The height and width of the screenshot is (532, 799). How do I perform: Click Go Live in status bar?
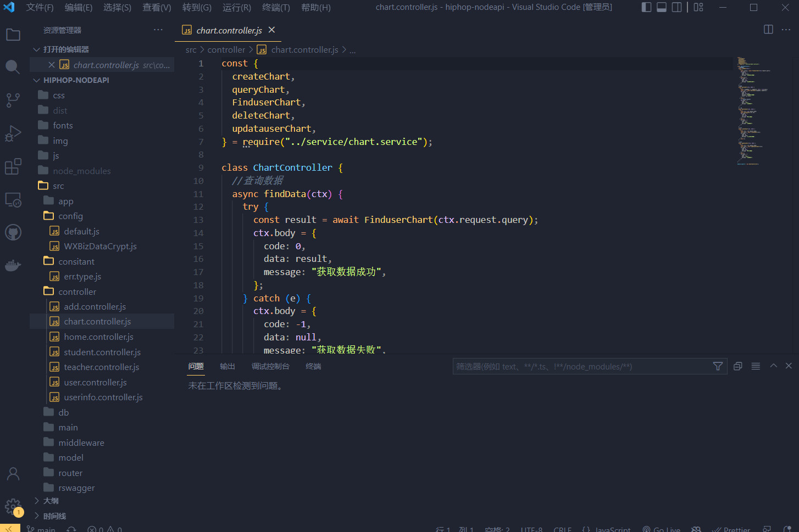pos(662,529)
